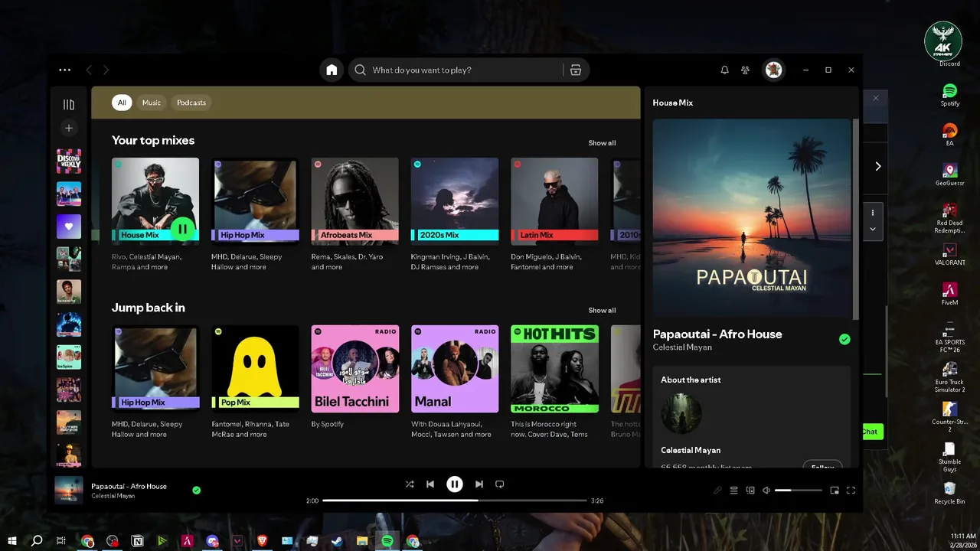
Task: Go to Spotify Home via house icon
Action: [332, 70]
